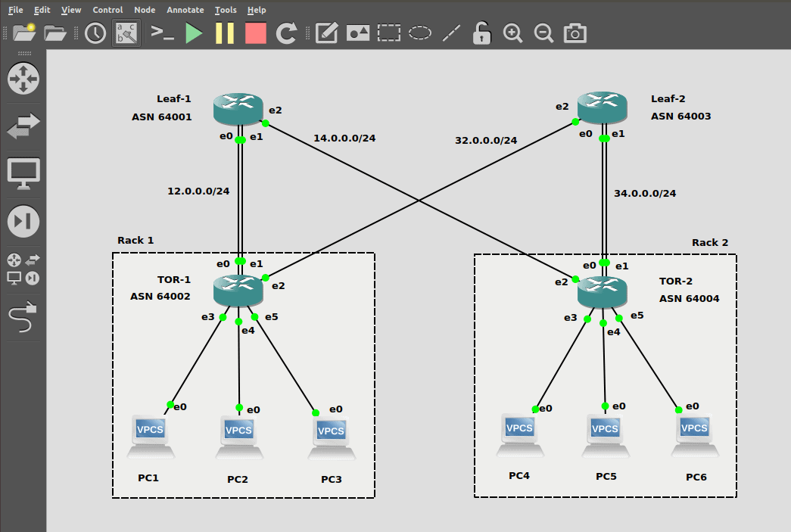Browse end devices in the sidebar
The width and height of the screenshot is (791, 532).
click(23, 173)
